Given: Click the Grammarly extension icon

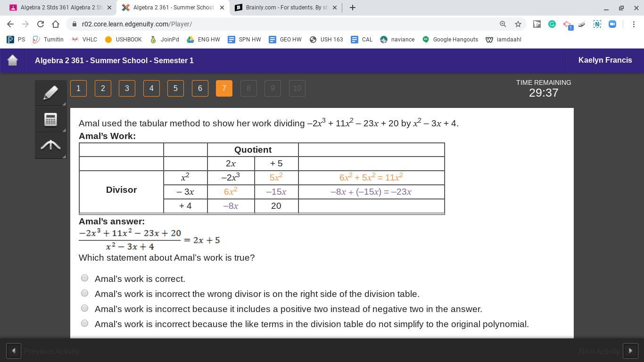Looking at the screenshot, I should point(552,24).
